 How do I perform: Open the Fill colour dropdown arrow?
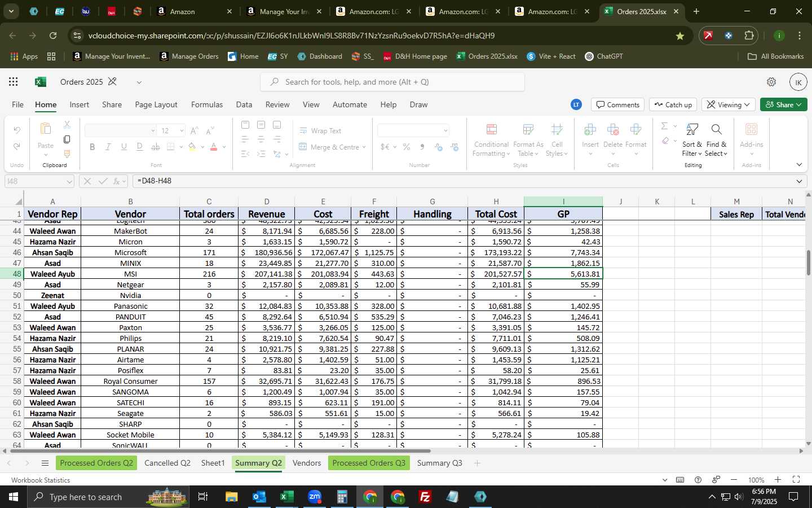202,147
